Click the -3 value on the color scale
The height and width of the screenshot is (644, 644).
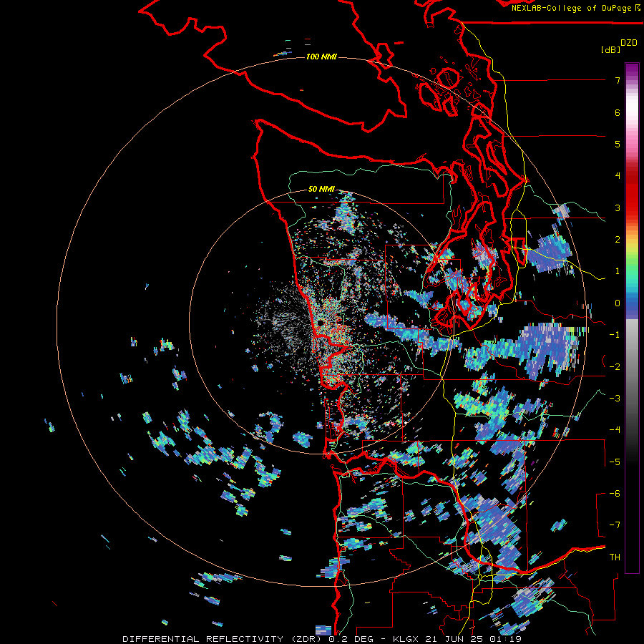(x=615, y=398)
